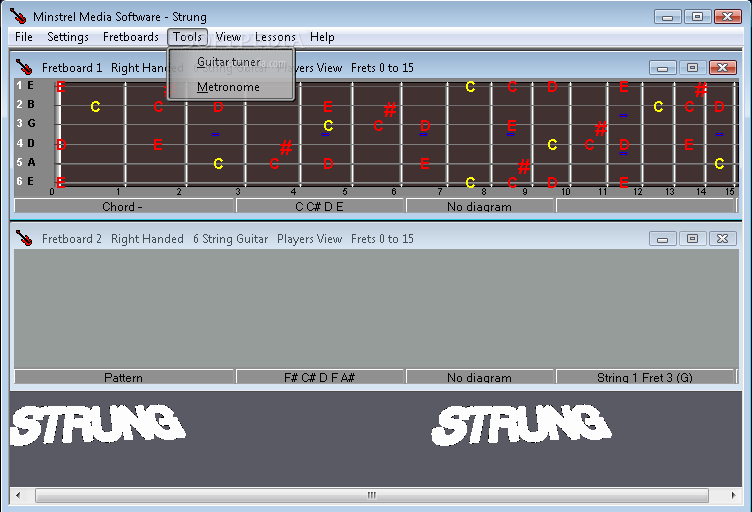Viewport: 752px width, 512px height.
Task: Click Fretboard 1 'No diagram' cell
Action: click(480, 206)
